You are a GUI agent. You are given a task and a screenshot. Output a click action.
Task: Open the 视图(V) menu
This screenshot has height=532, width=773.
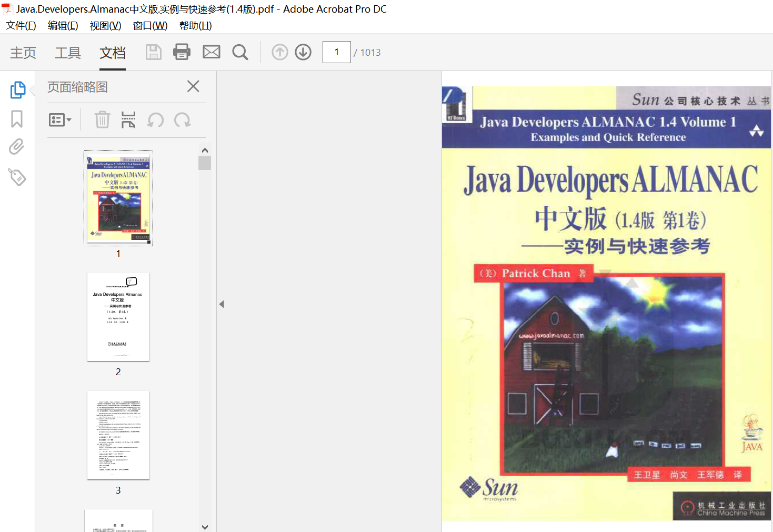(105, 25)
